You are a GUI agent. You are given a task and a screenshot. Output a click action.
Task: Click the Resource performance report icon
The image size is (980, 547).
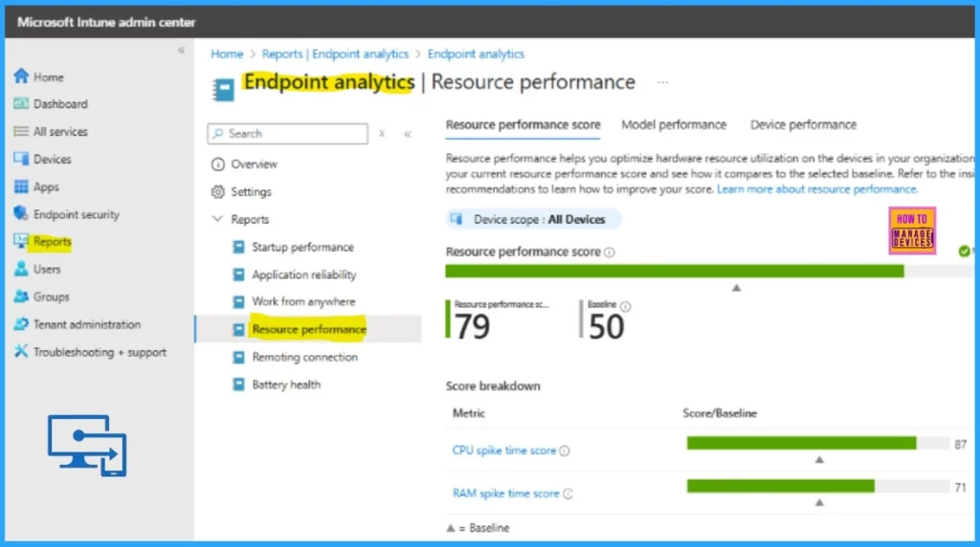(238, 329)
